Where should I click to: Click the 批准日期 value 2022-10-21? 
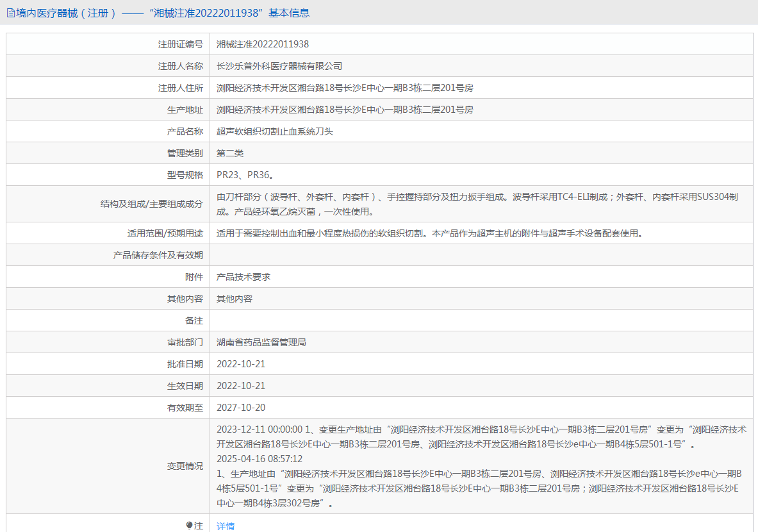[x=241, y=364]
